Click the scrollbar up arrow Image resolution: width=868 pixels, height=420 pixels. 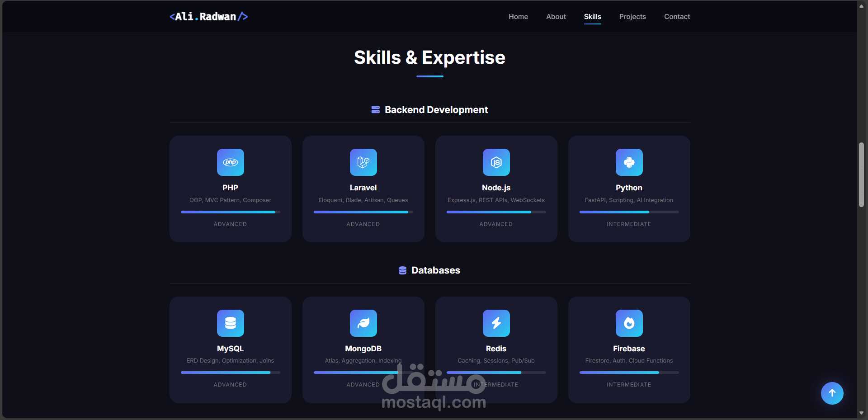point(861,6)
